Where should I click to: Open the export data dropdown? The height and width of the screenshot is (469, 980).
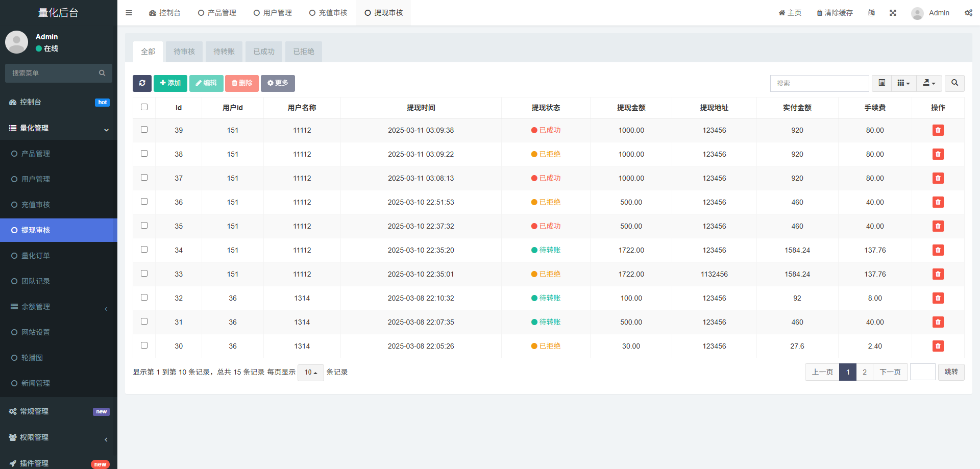pos(929,83)
